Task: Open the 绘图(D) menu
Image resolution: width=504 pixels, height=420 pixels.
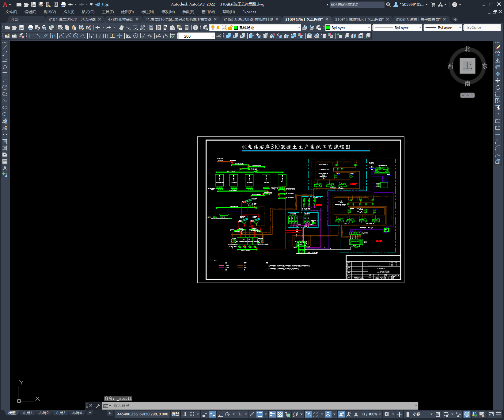Action: click(127, 12)
